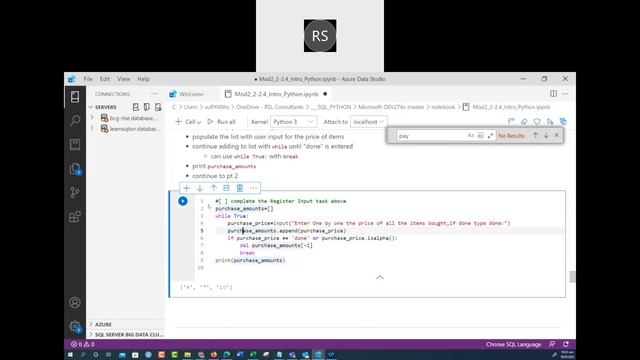This screenshot has height=360, width=640.
Task: Click the Task View icon on taskbar
Action: [109, 355]
